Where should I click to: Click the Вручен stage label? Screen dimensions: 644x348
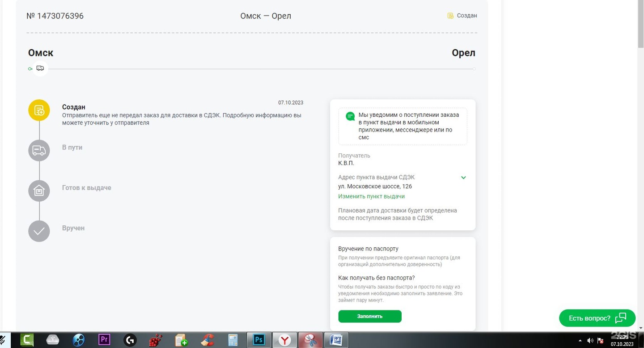[x=73, y=228]
